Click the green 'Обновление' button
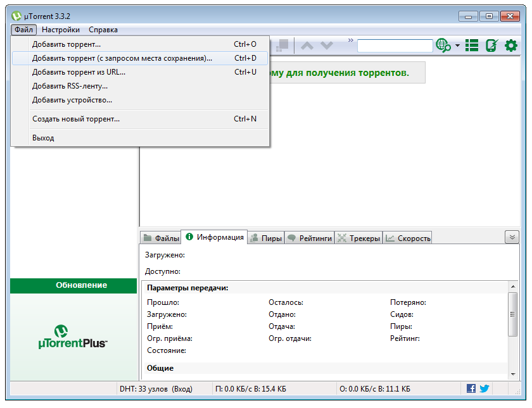 pos(73,285)
